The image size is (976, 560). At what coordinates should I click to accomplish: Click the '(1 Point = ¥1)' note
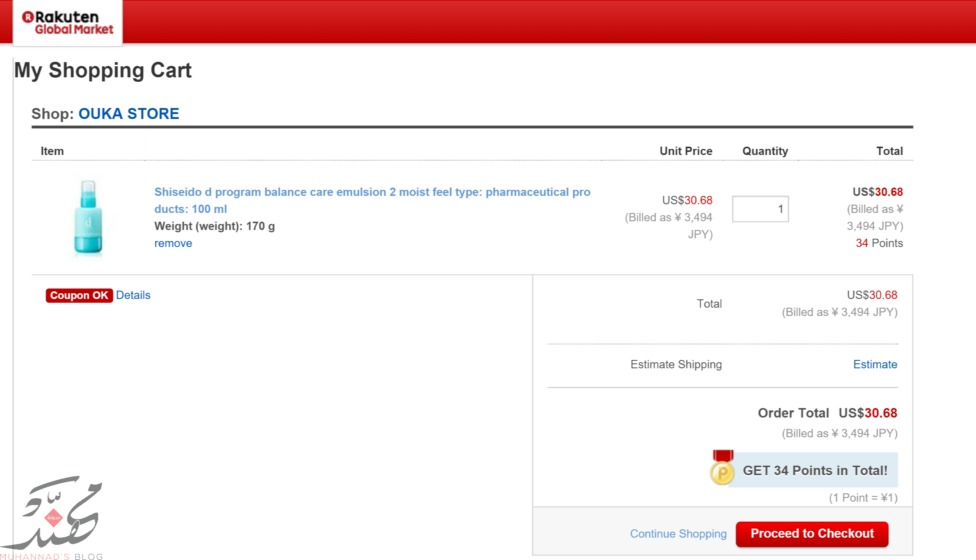click(863, 498)
